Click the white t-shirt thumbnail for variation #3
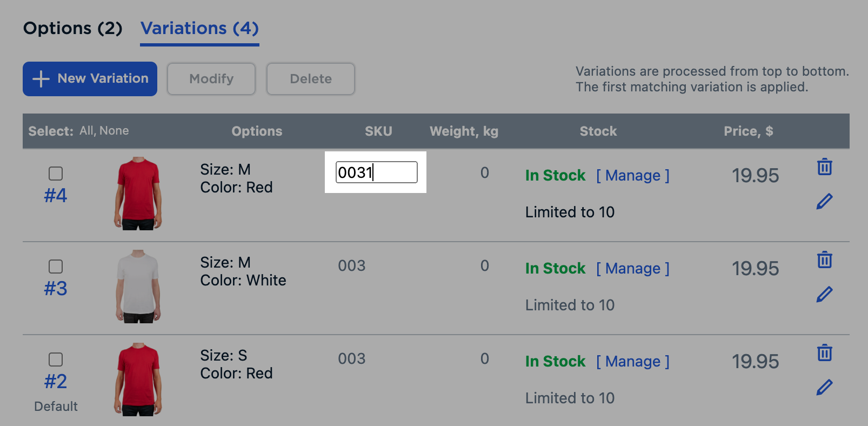The image size is (868, 426). 138,286
